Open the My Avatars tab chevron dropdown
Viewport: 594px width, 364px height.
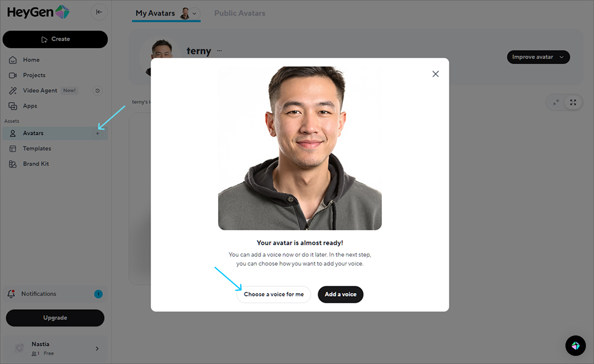[194, 13]
